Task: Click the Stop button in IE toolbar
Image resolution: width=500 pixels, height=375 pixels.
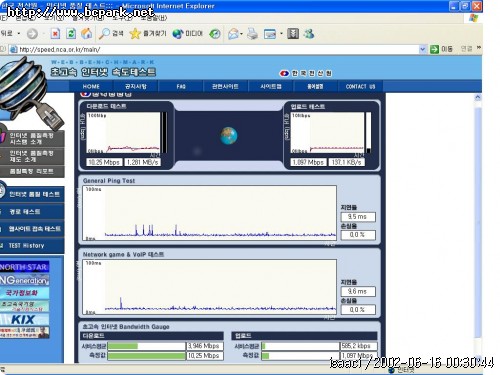Action: tap(55, 34)
